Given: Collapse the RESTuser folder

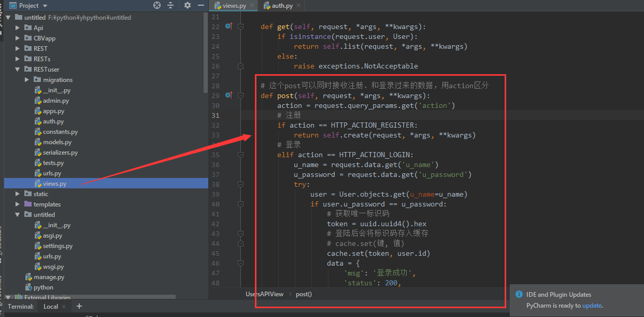Looking at the screenshot, I should [x=18, y=70].
